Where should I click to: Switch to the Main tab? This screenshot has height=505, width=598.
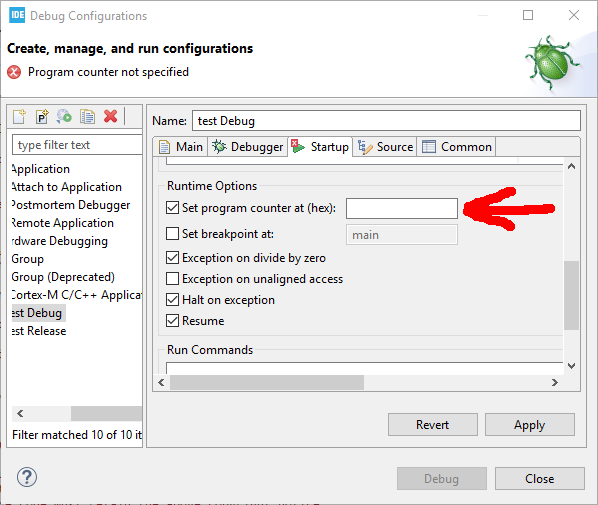click(x=180, y=147)
